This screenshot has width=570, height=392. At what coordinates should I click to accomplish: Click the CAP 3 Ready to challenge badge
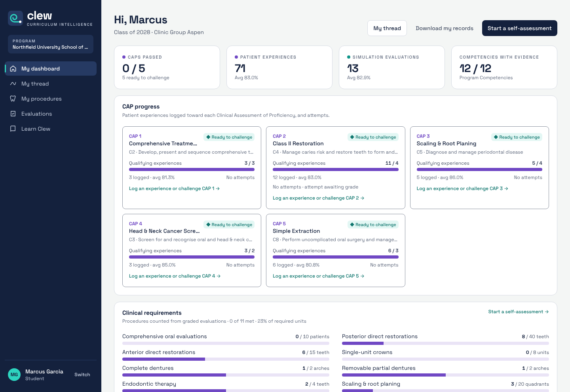pos(517,137)
